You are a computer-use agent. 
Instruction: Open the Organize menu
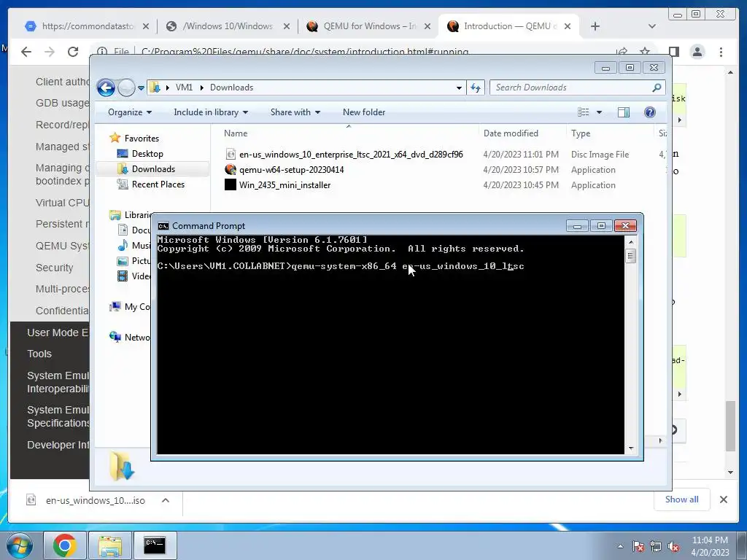coord(130,112)
